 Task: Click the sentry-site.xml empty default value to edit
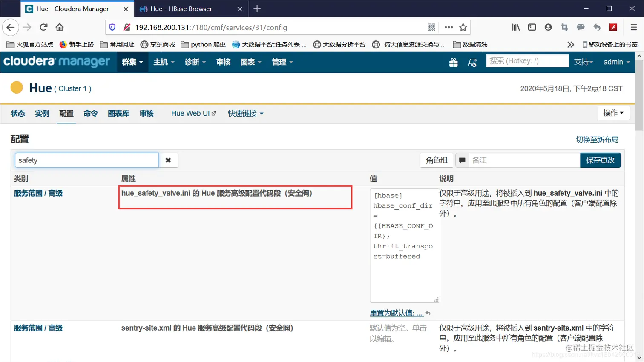[x=398, y=333]
